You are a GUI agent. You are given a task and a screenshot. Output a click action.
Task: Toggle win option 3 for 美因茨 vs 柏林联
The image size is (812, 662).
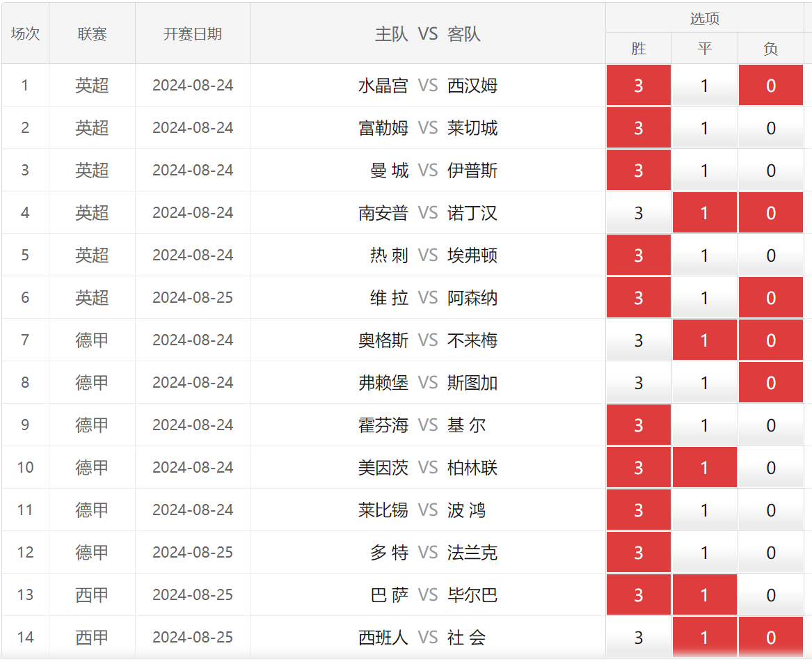click(639, 467)
